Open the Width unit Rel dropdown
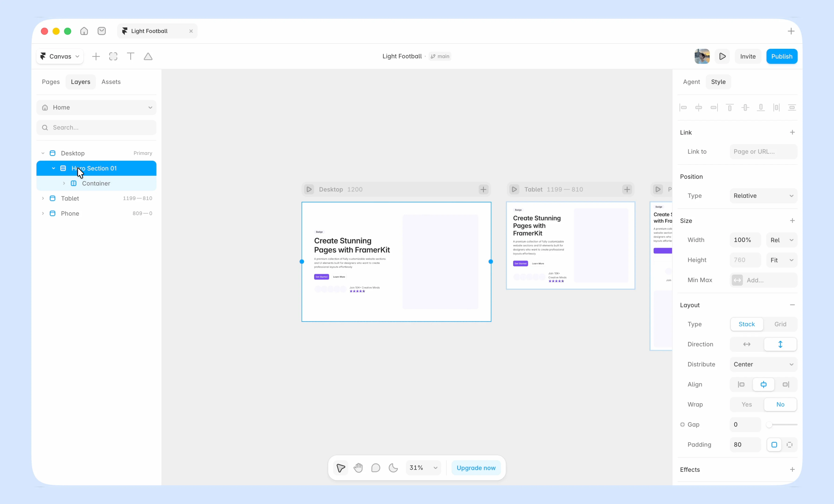Image resolution: width=834 pixels, height=504 pixels. [782, 240]
